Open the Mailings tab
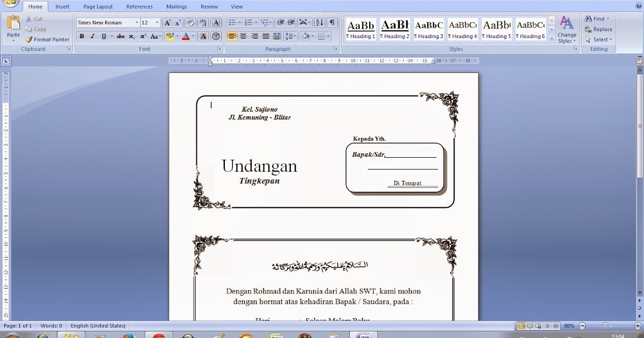 [x=177, y=6]
